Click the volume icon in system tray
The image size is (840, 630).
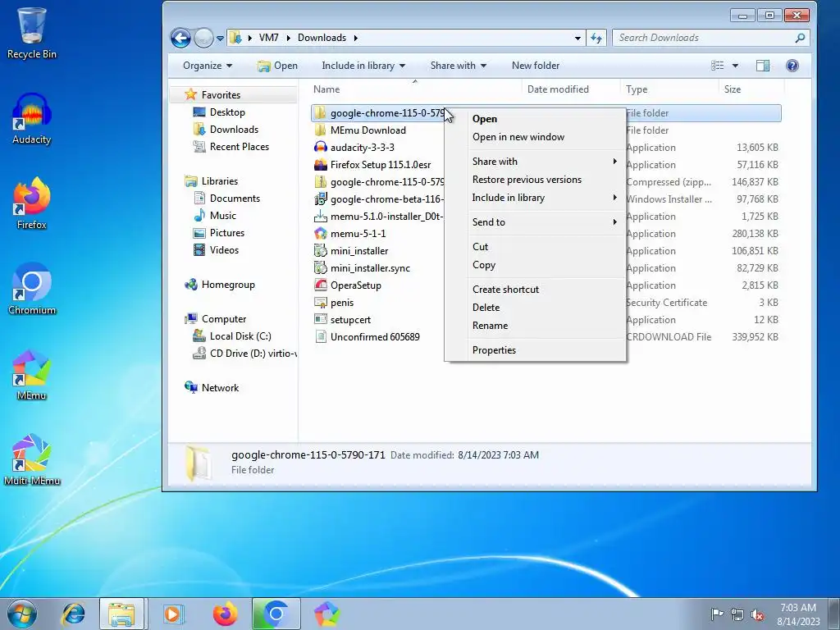pyautogui.click(x=757, y=614)
